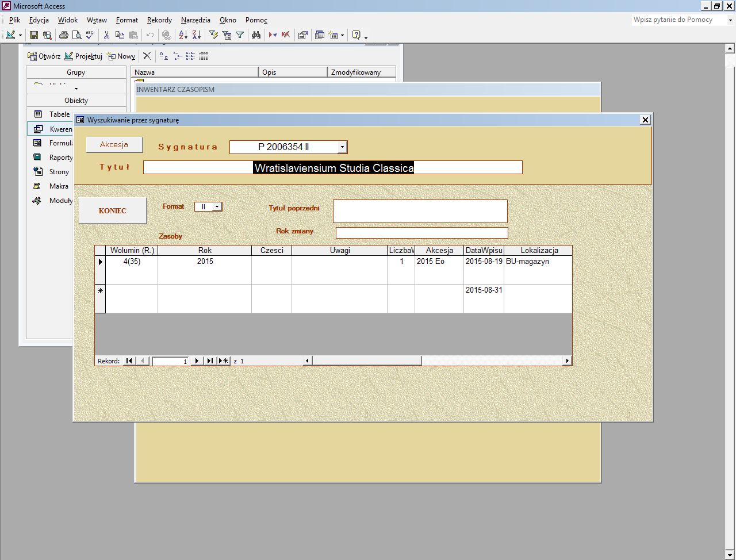
Task: Open the Narzędzia menu
Action: (195, 20)
